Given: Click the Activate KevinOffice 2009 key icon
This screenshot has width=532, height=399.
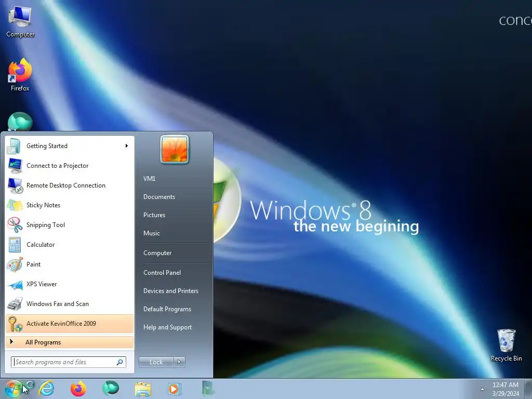Looking at the screenshot, I should click(15, 324).
